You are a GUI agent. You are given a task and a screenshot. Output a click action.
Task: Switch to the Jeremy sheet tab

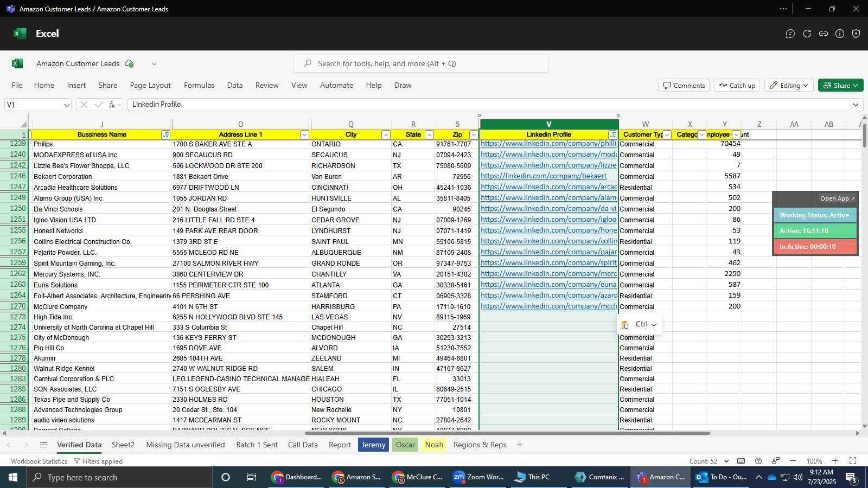374,445
